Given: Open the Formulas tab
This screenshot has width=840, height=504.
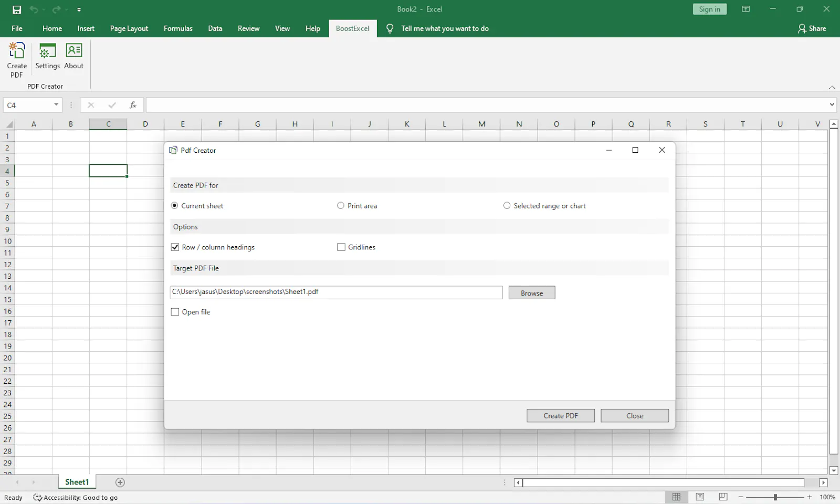Looking at the screenshot, I should 178,28.
